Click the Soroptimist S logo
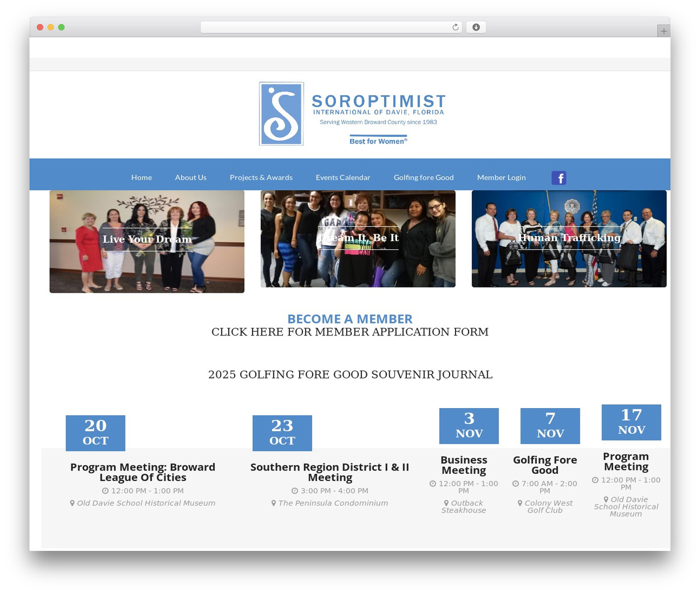This screenshot has width=700, height=593. coord(281,114)
